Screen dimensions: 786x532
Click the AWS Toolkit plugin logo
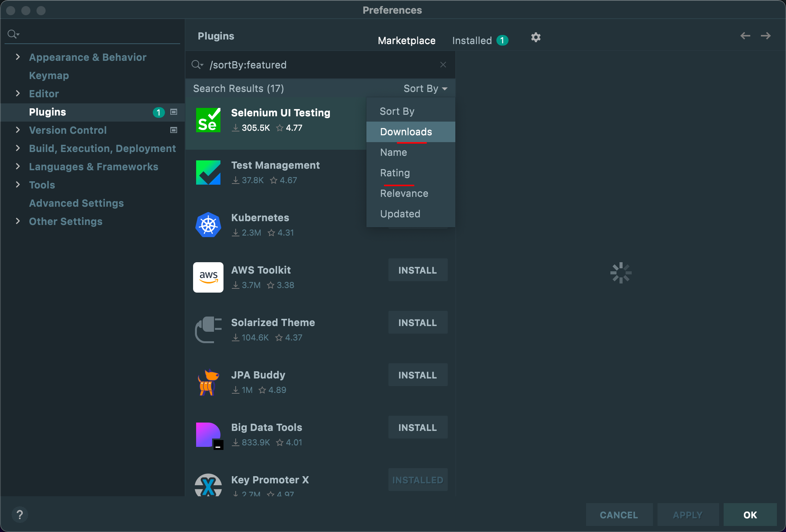coord(208,277)
